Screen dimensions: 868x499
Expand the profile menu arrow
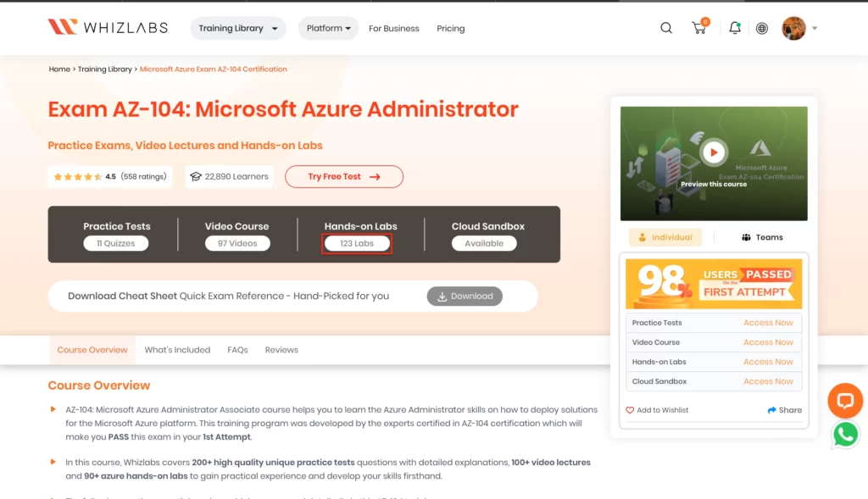coord(815,28)
